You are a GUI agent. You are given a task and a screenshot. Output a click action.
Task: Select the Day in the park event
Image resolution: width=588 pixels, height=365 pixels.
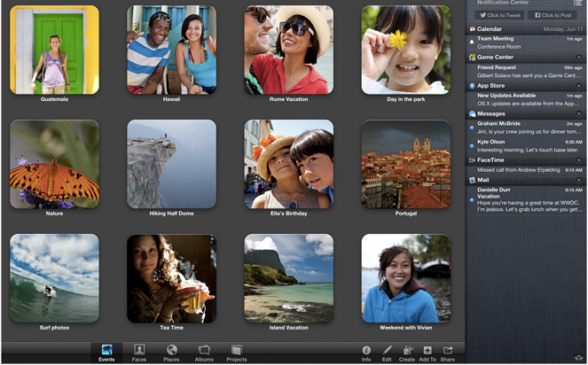click(x=406, y=50)
